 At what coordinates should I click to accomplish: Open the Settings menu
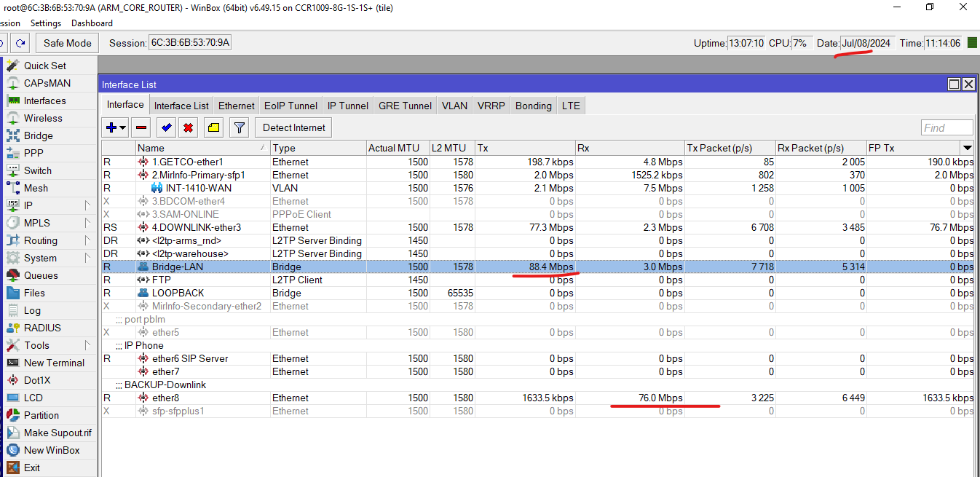tap(46, 23)
